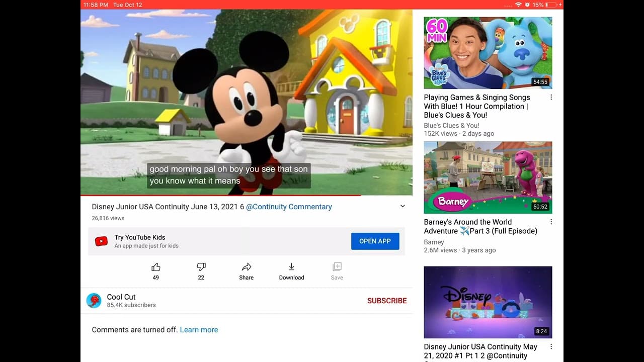Open the Disney Junior purple logo thumbnail
644x362 pixels.
(488, 302)
